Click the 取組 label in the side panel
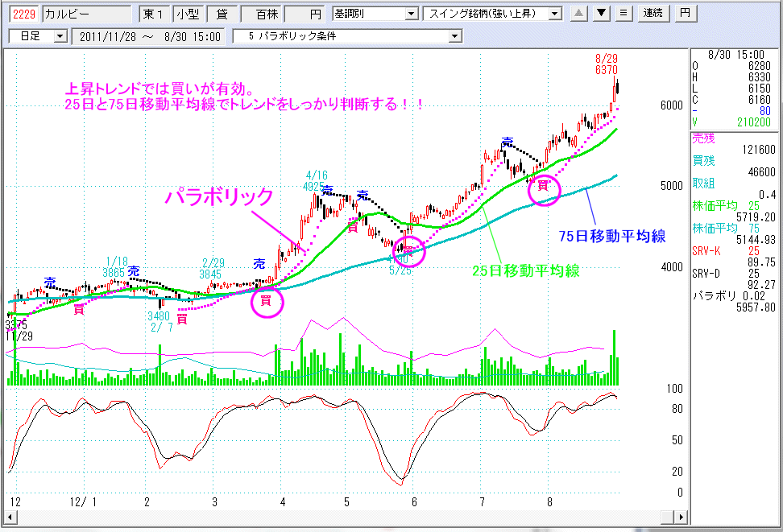 (703, 184)
